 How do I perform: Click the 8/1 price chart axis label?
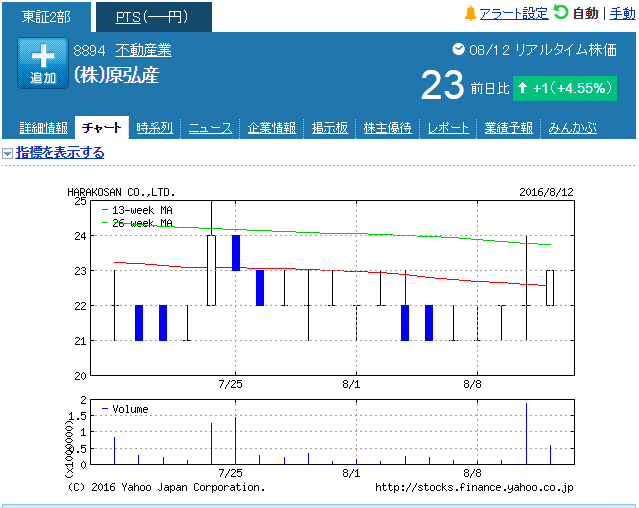351,384
